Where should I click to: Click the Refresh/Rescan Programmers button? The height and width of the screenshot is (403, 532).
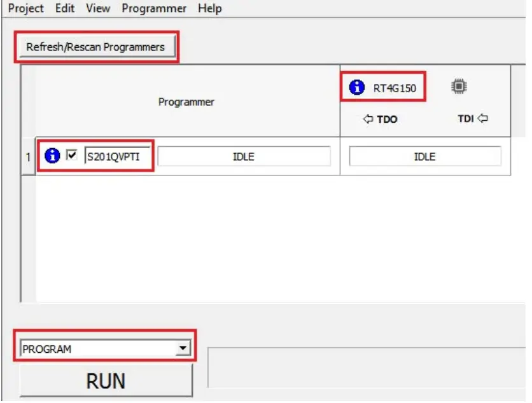pos(97,46)
